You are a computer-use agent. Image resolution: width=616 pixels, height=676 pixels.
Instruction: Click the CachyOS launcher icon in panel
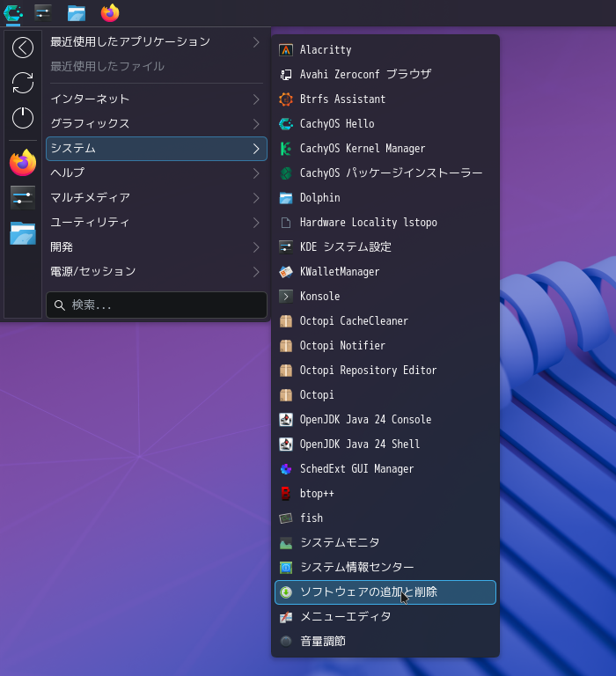[x=13, y=13]
